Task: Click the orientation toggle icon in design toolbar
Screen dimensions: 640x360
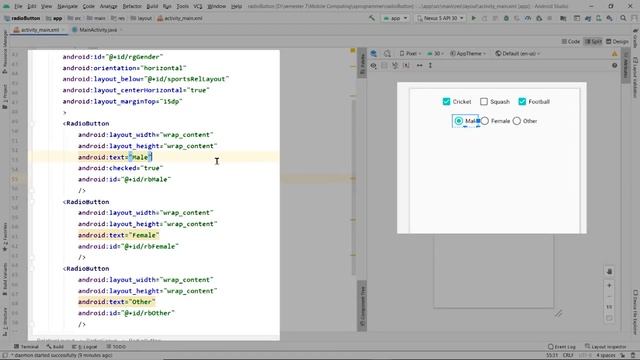Action: [387, 53]
